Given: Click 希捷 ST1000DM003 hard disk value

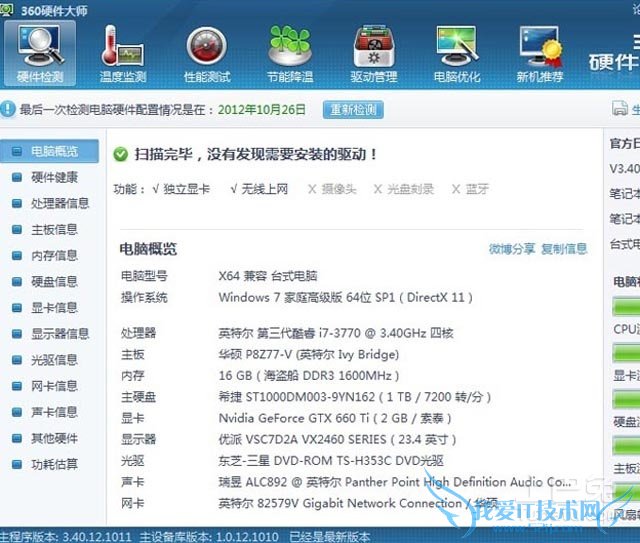Looking at the screenshot, I should 355,397.
